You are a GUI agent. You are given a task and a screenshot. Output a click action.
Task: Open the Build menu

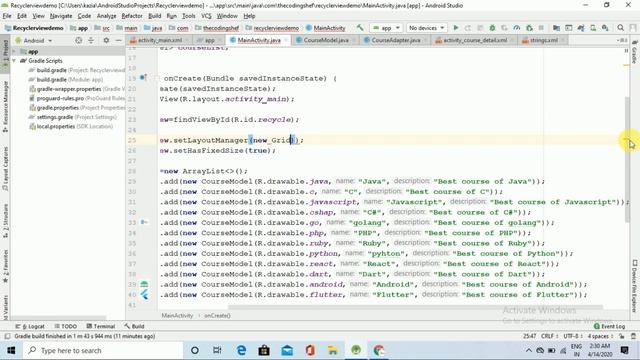click(154, 16)
